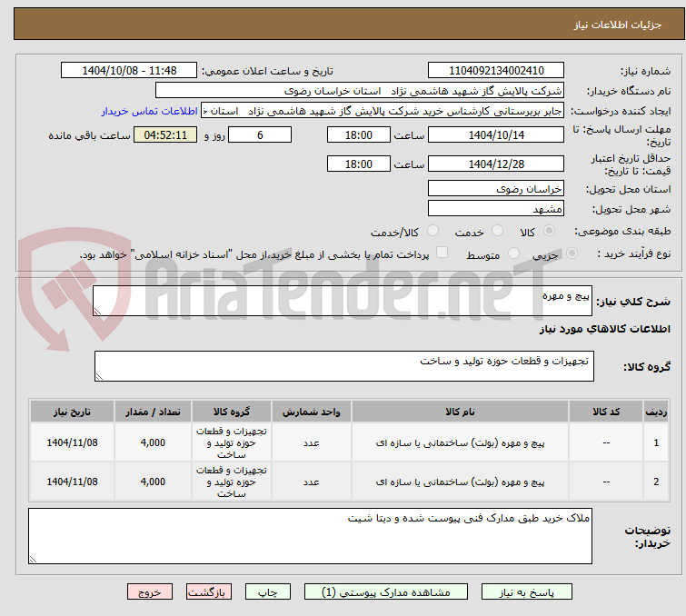This screenshot has width=686, height=616.
Task: Select the کالا/خدمت radio button
Action: 432,231
